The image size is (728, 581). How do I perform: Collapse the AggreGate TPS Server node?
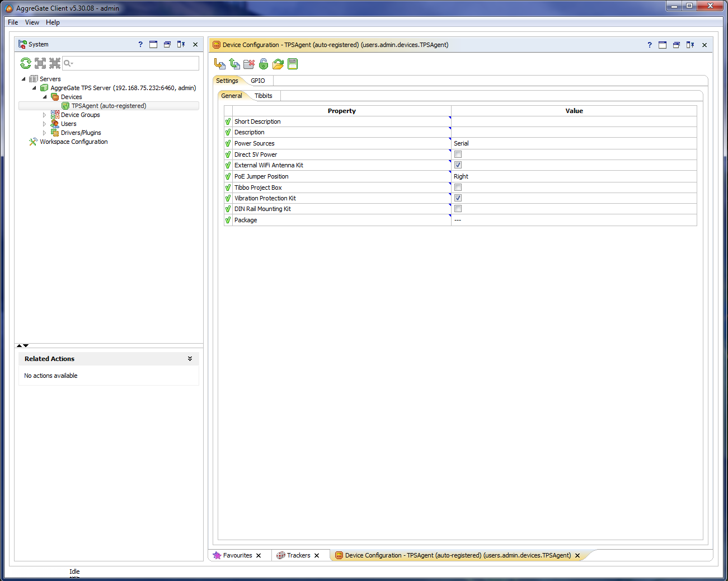pyautogui.click(x=34, y=88)
